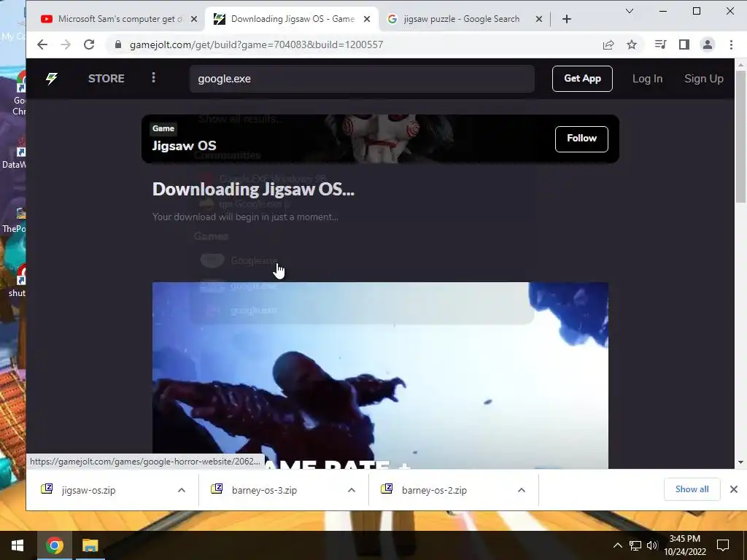The width and height of the screenshot is (747, 560).
Task: Open the STORE link in navbar
Action: [107, 79]
